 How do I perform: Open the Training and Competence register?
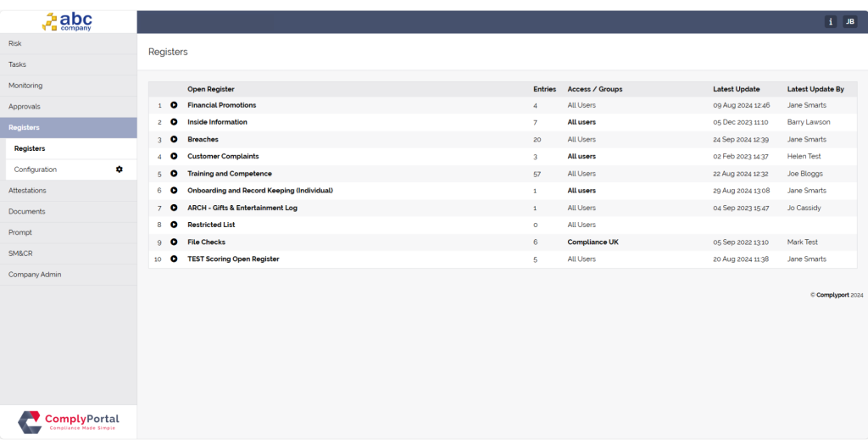point(229,174)
